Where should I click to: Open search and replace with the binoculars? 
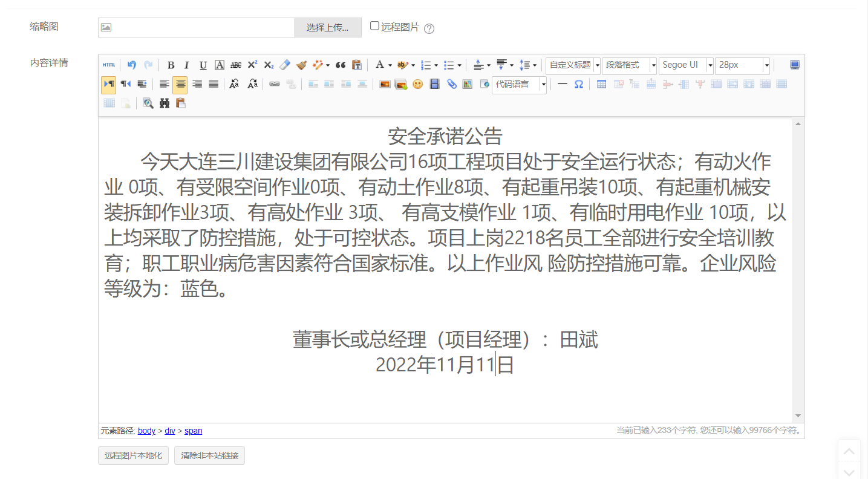(165, 103)
